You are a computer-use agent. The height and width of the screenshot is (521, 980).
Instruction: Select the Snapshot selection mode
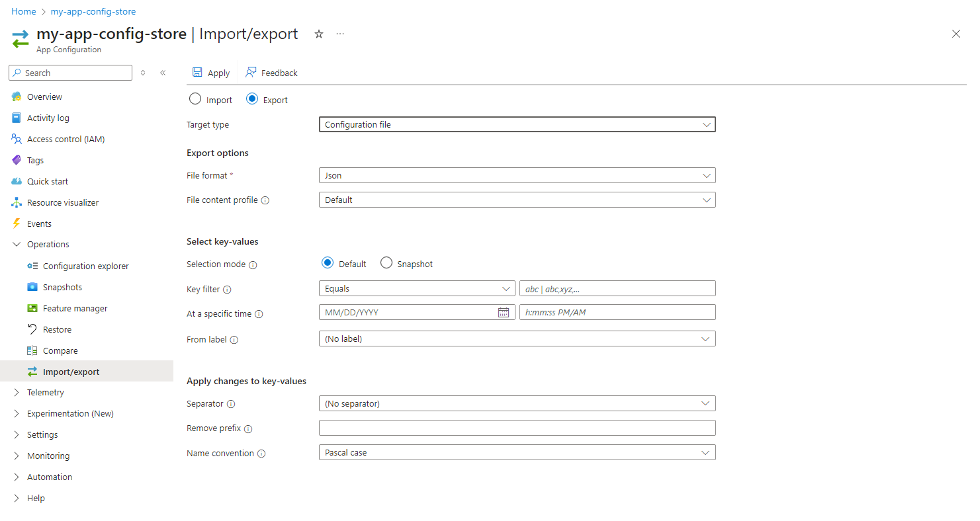pyautogui.click(x=386, y=262)
